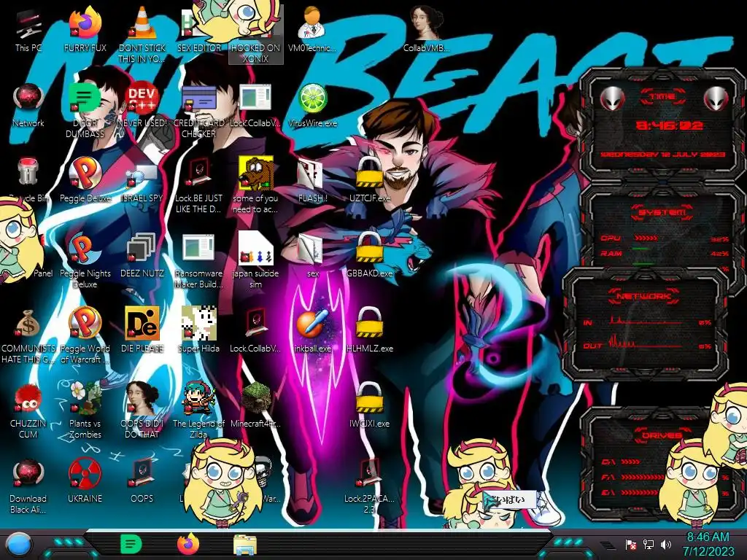Click the Start orb button

point(19,544)
